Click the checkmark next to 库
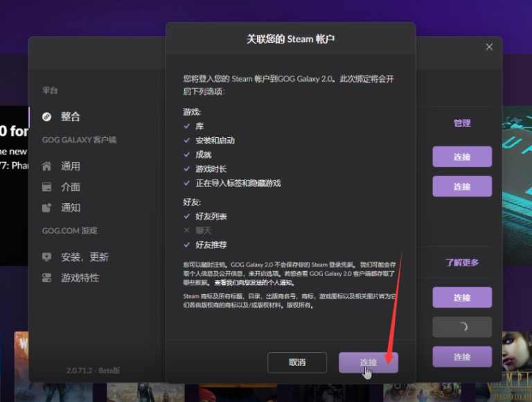The image size is (532, 402). [x=186, y=126]
